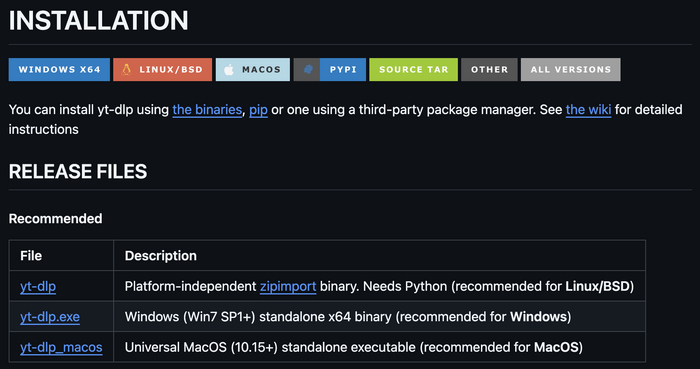
Task: Download the yt-dlp file link
Action: pos(38,286)
